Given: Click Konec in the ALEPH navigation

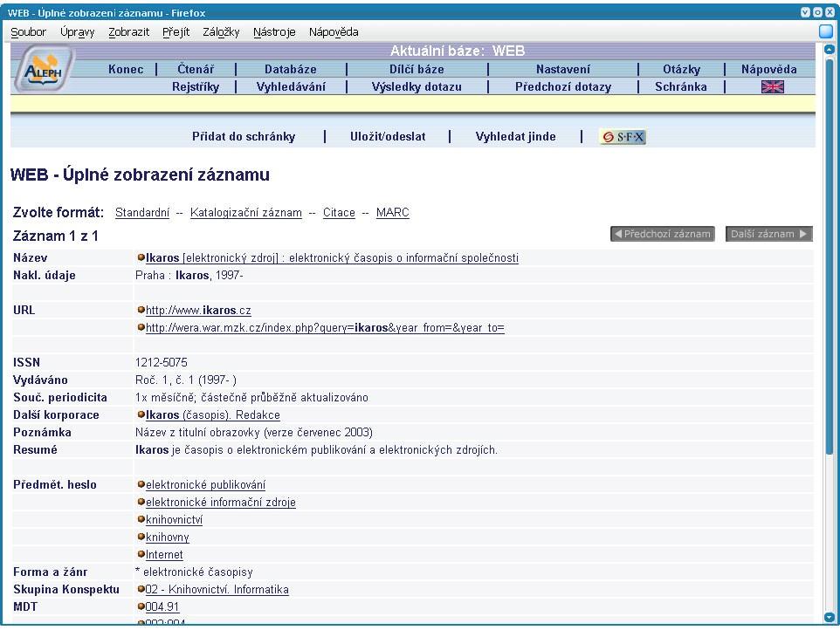Looking at the screenshot, I should pos(126,69).
